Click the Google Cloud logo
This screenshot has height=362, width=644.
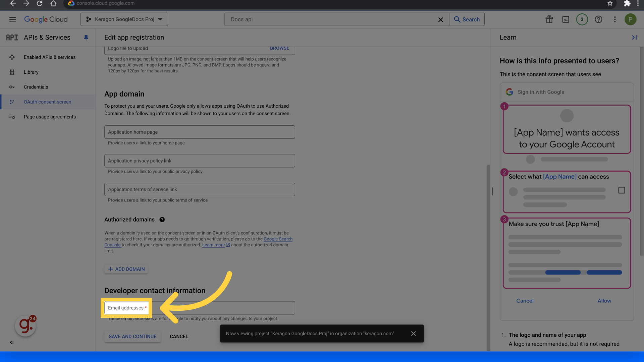[x=46, y=19]
